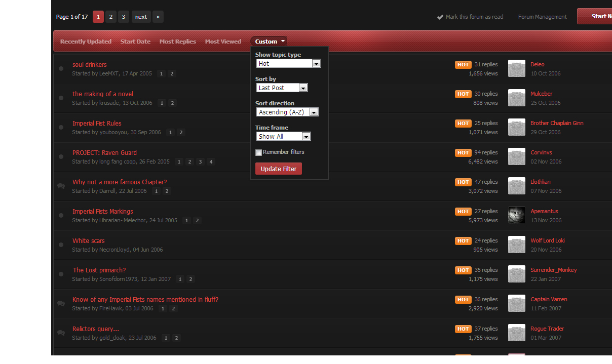Click speech bubble icon beside Why not a more famous Chapter
Viewport: 612px width, 364px height.
point(61,186)
